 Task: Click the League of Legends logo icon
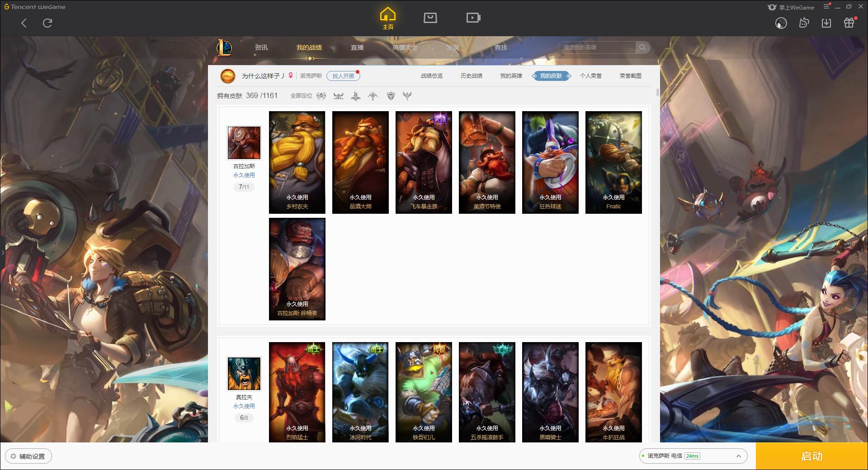coord(225,47)
